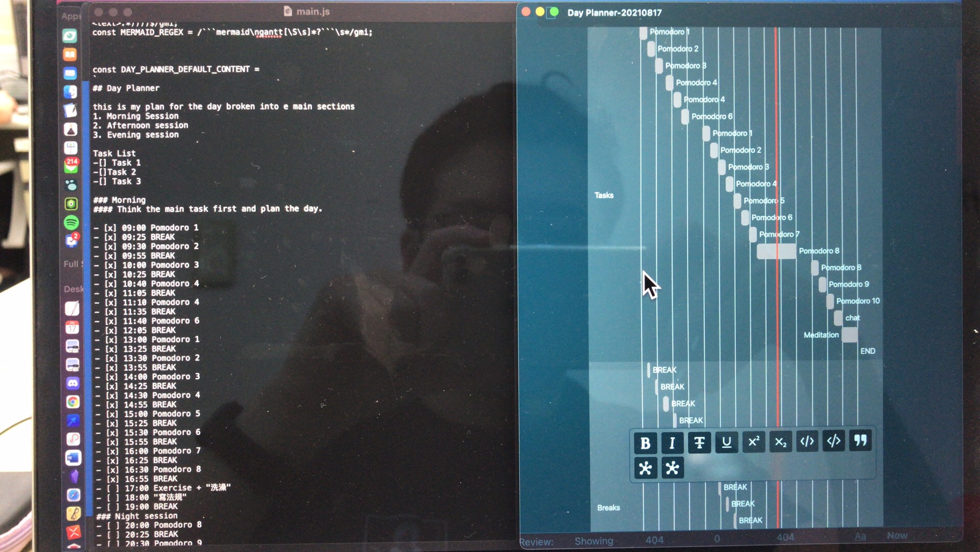The width and height of the screenshot is (980, 552).
Task: Click the Pomodoro 7 label in Gantt chart
Action: coord(779,234)
